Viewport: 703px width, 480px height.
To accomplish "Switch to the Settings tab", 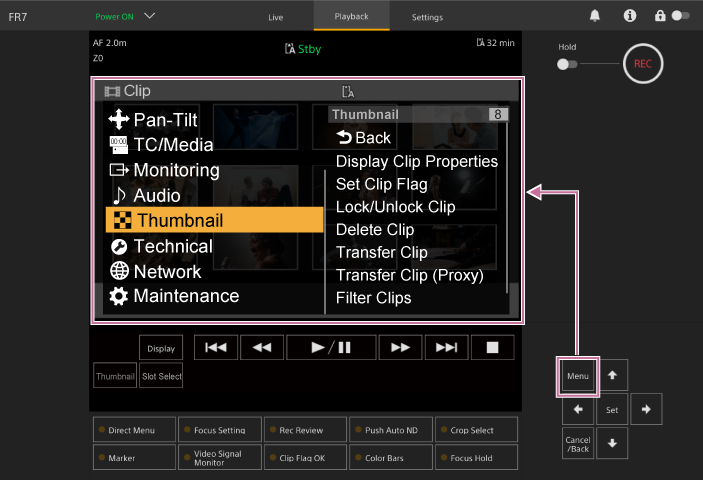I will click(427, 17).
